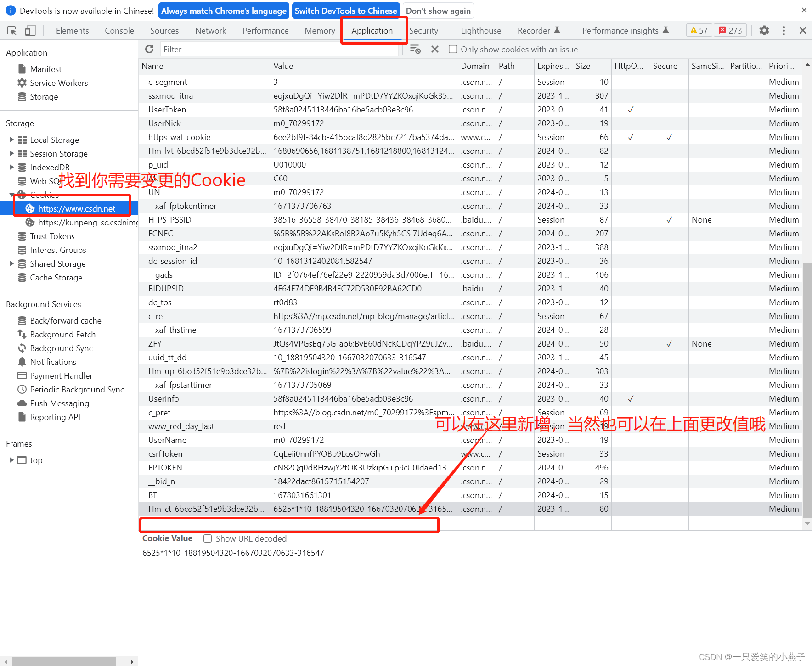812x666 pixels.
Task: Open Storage overview under Application
Action: coord(44,97)
